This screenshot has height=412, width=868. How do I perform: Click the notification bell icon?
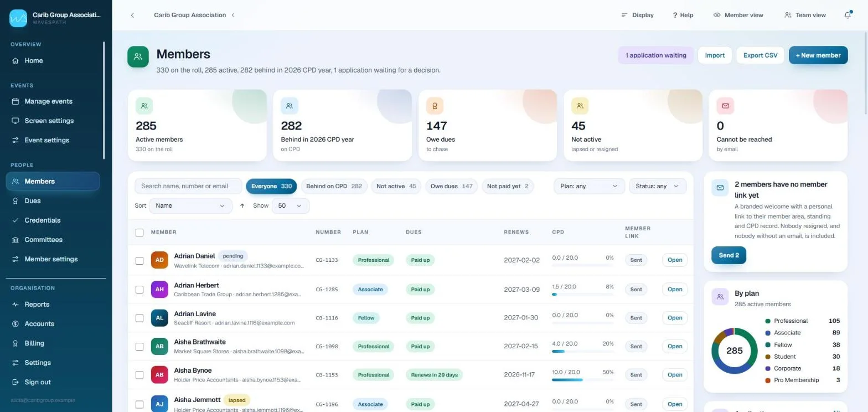(848, 15)
